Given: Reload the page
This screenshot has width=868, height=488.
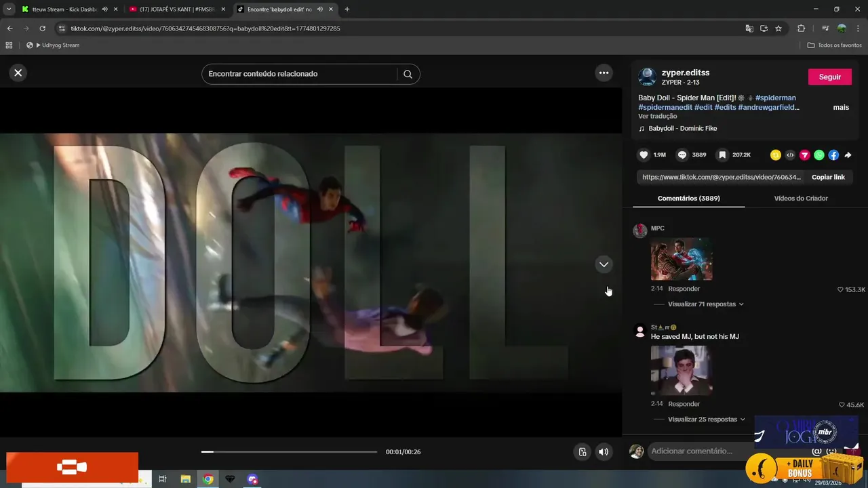Looking at the screenshot, I should (x=42, y=28).
